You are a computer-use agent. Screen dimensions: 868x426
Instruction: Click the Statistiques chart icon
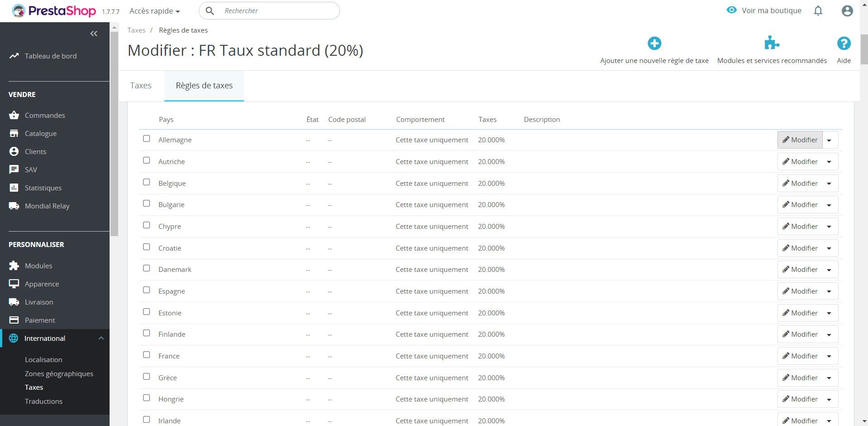click(x=14, y=188)
